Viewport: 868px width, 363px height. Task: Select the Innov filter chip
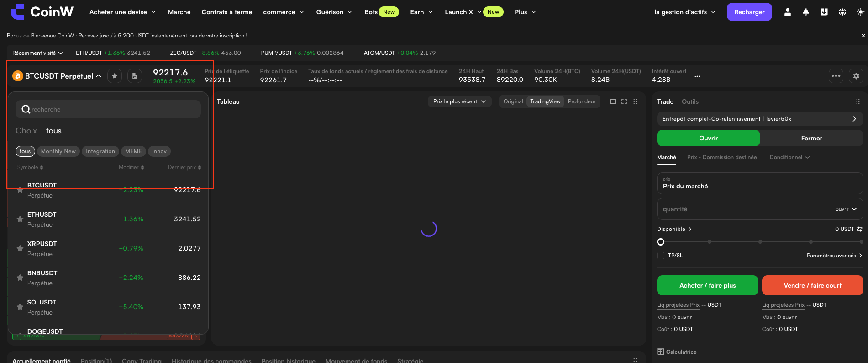(159, 151)
